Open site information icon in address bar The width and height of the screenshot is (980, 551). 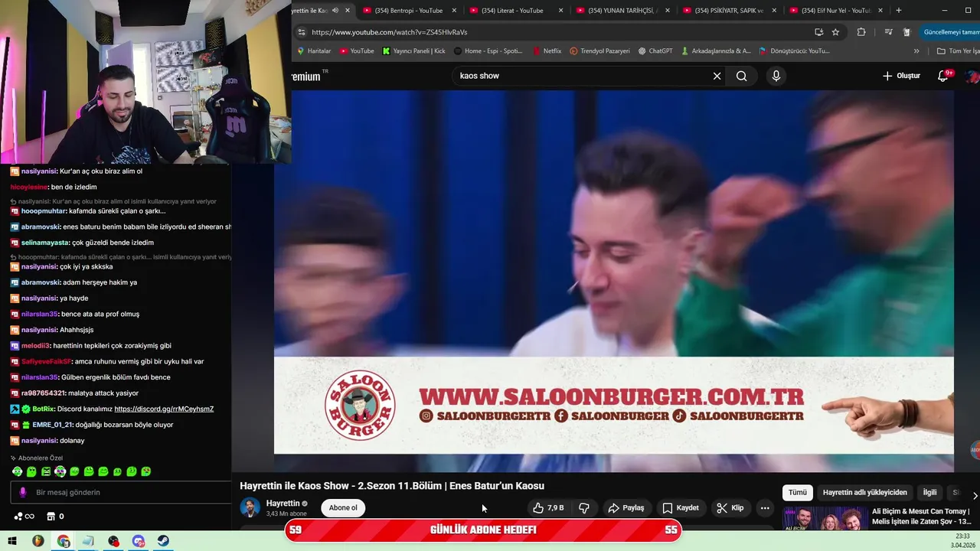tap(301, 32)
